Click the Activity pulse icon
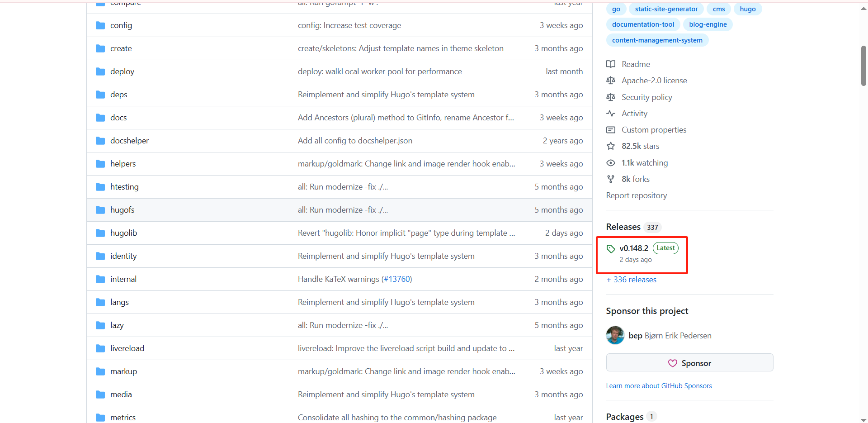The width and height of the screenshot is (868, 423). (611, 114)
